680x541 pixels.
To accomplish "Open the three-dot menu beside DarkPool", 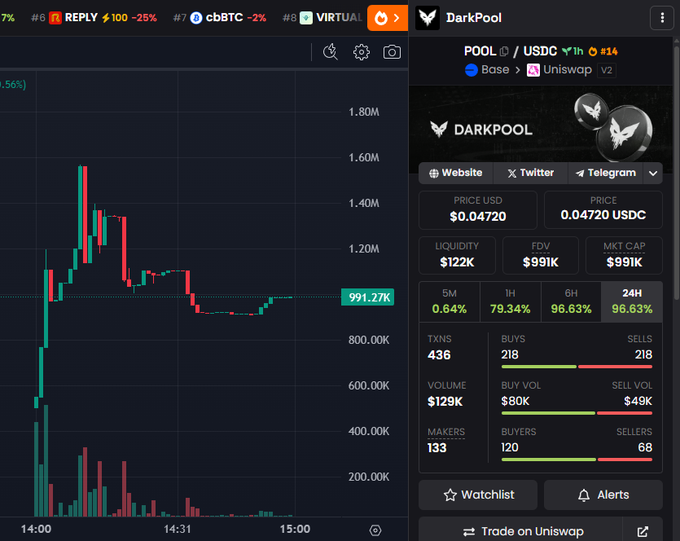I will [662, 18].
